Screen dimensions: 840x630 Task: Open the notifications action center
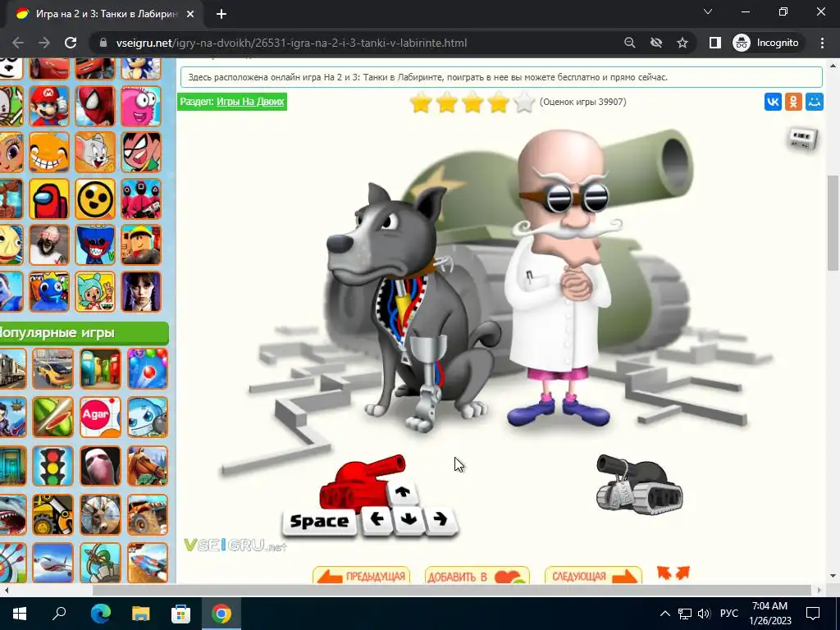tap(813, 614)
